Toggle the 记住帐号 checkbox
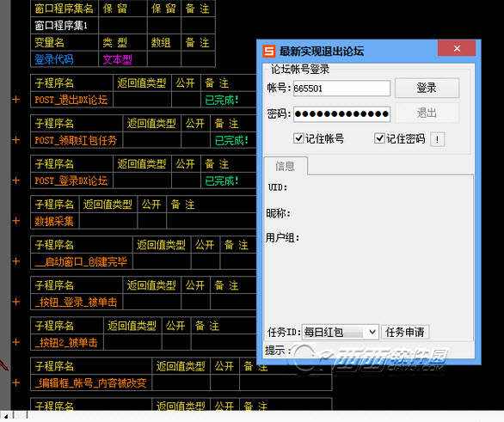 (x=298, y=138)
